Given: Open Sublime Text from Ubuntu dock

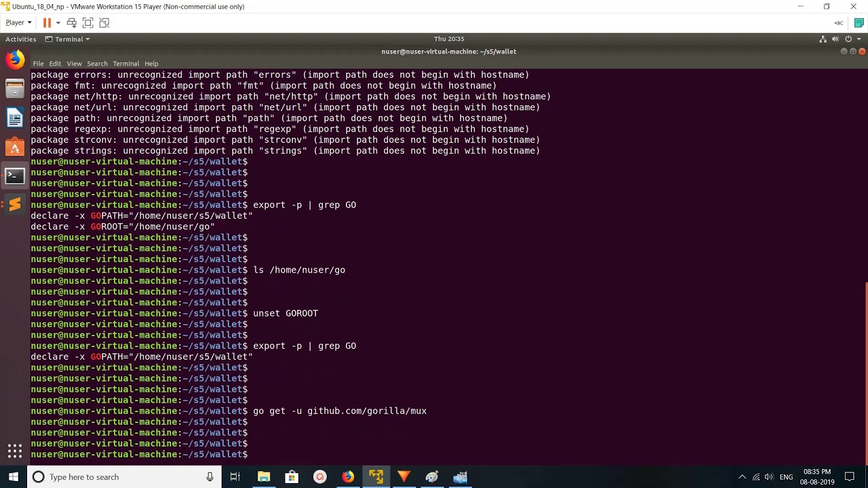Looking at the screenshot, I should pos(15,204).
